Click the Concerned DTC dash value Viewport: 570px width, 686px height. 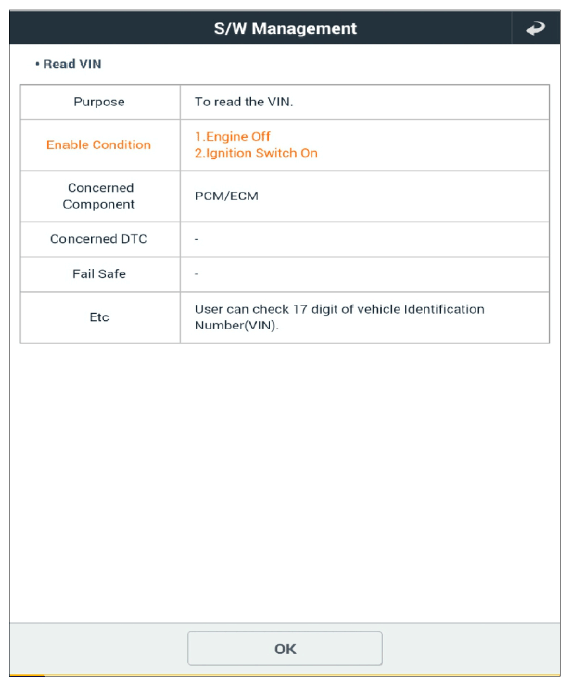196,239
